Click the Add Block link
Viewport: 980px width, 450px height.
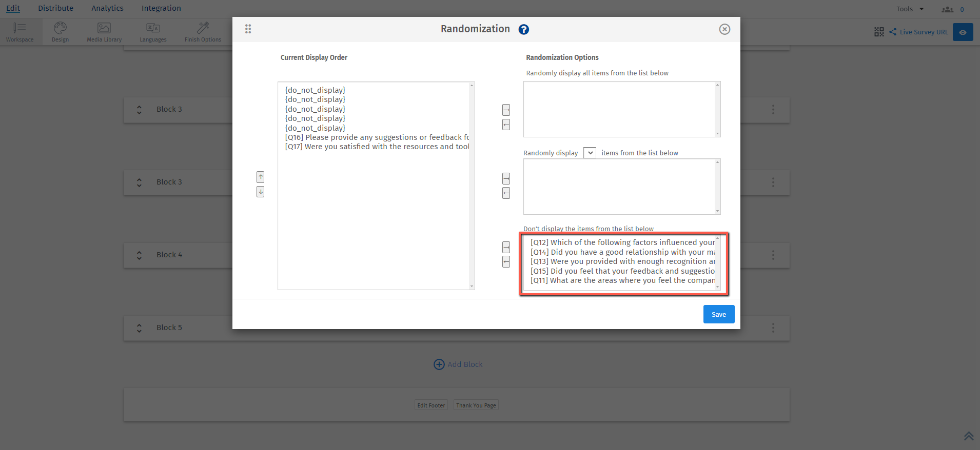[x=465, y=364]
